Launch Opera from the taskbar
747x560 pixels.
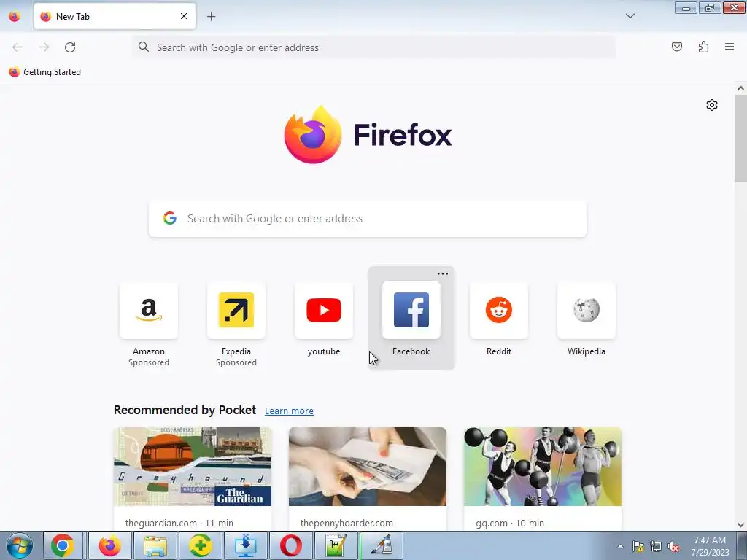coord(290,545)
